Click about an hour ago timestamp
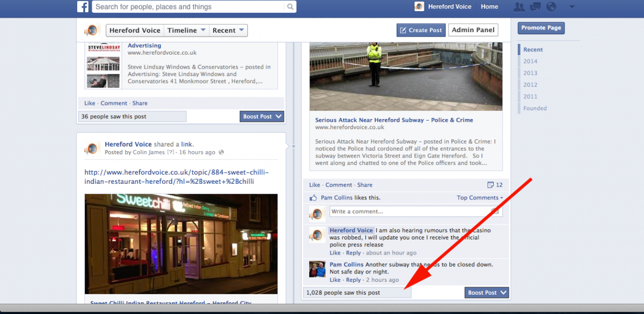The width and height of the screenshot is (644, 314). (x=391, y=253)
